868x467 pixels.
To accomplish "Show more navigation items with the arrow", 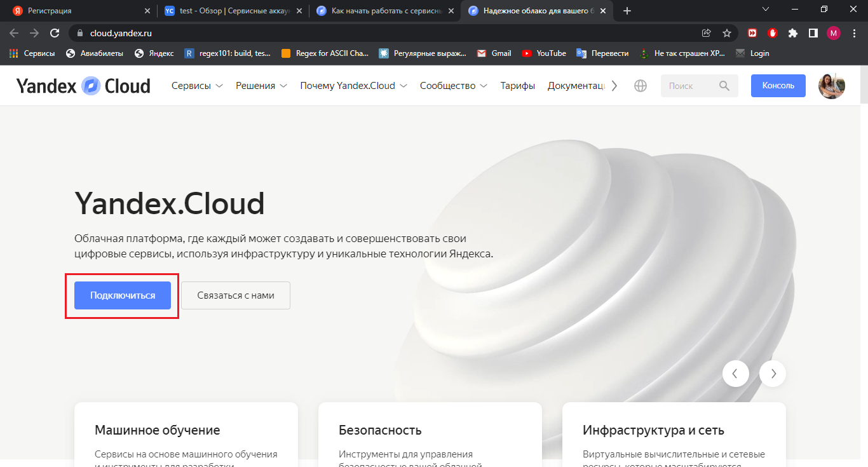I will (614, 86).
